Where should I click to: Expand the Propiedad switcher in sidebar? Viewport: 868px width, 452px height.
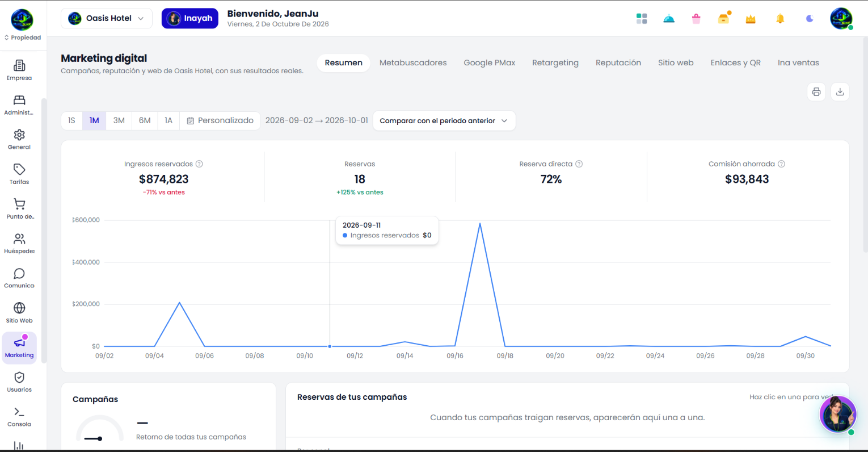[23, 38]
